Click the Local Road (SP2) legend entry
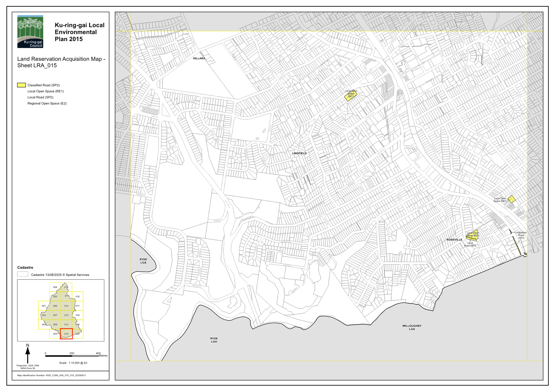Image resolution: width=555 pixels, height=392 pixels. [x=40, y=97]
